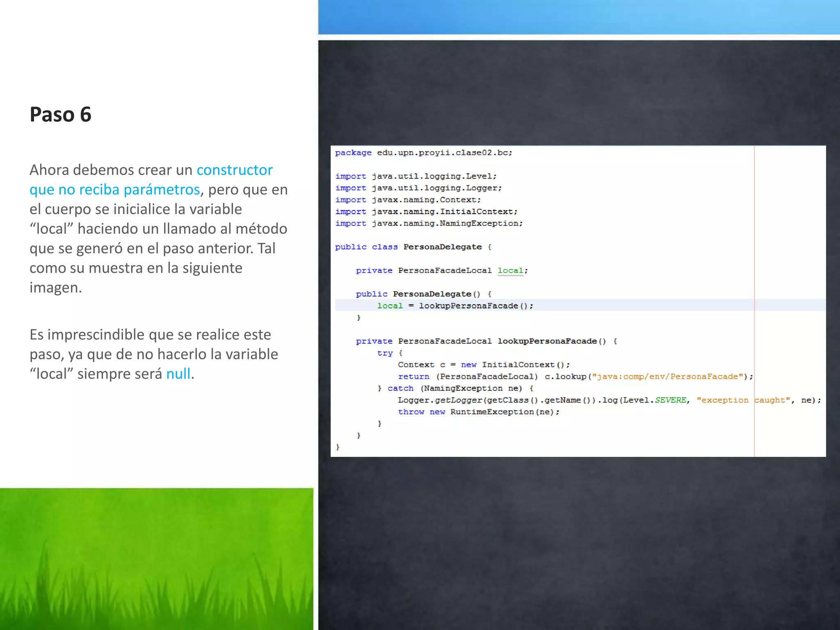Image resolution: width=840 pixels, height=630 pixels.
Task: Click the 'que no reciba parámetros' blue text
Action: pos(114,189)
